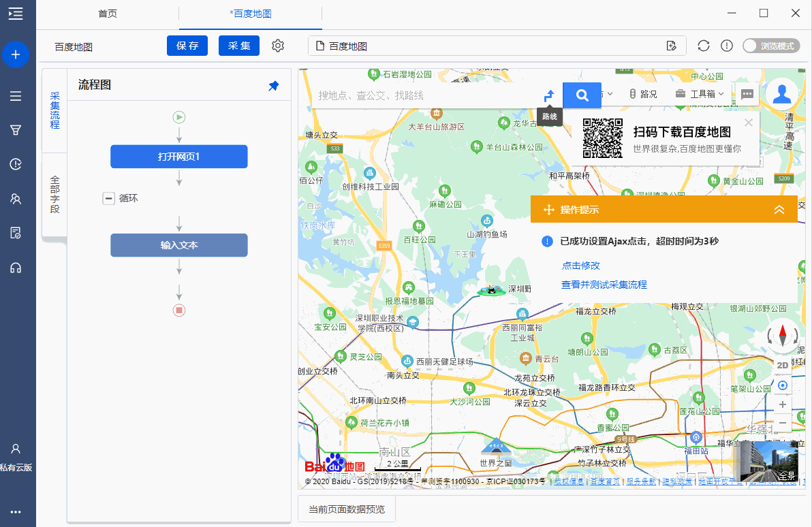Click the exclamation info icon
The height and width of the screenshot is (527, 812).
point(727,46)
